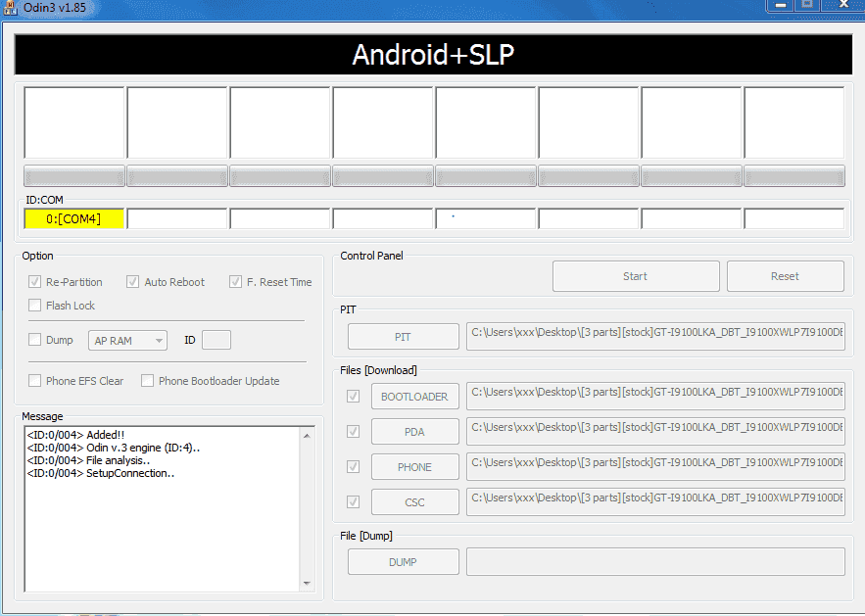Click the 'File analysis..' log line

pos(88,460)
